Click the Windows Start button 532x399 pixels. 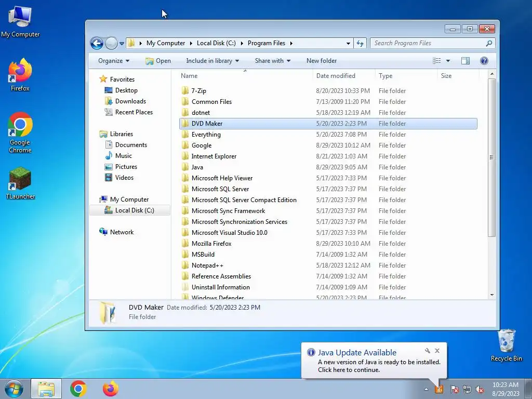(14, 389)
